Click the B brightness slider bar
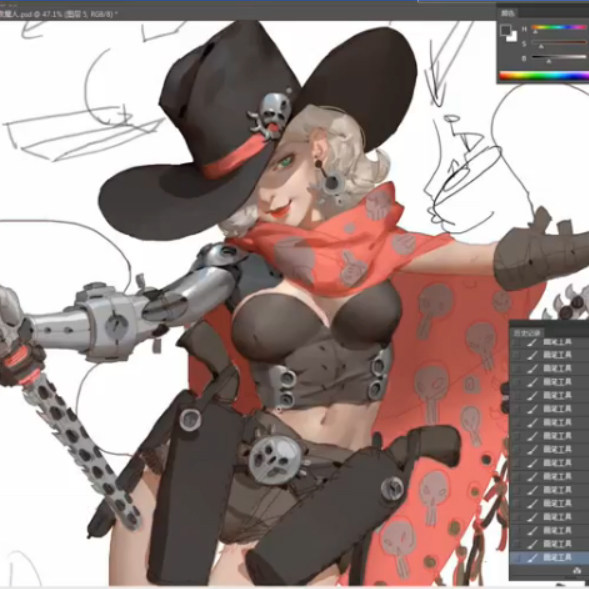Viewport: 589px width, 589px height. click(559, 57)
